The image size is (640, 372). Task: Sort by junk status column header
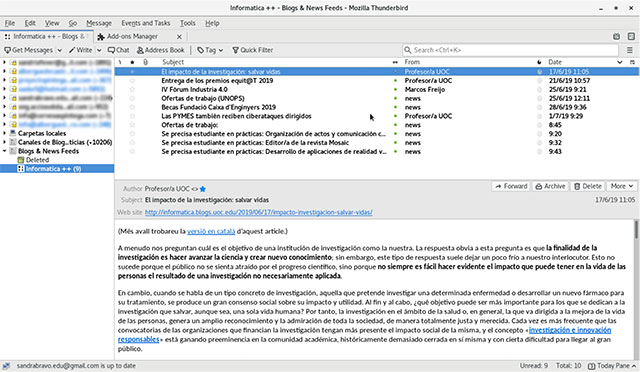[x=539, y=62]
